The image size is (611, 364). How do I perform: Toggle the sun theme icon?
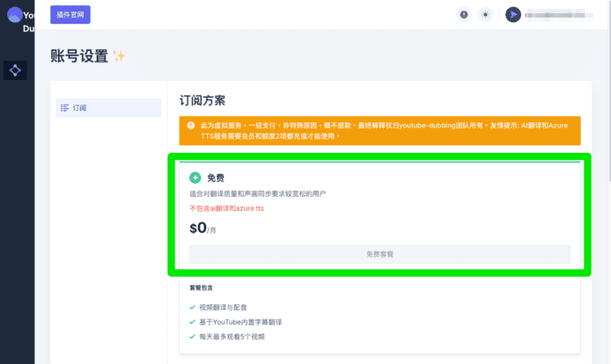click(x=485, y=15)
